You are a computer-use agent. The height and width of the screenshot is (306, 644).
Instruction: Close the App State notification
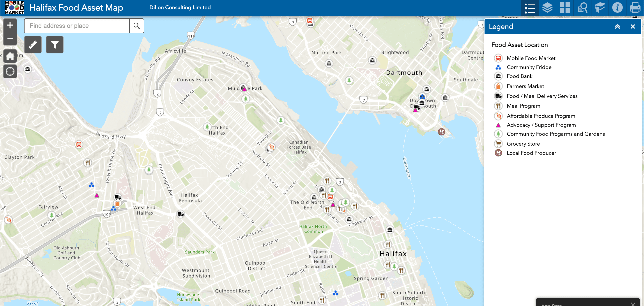coord(633,304)
